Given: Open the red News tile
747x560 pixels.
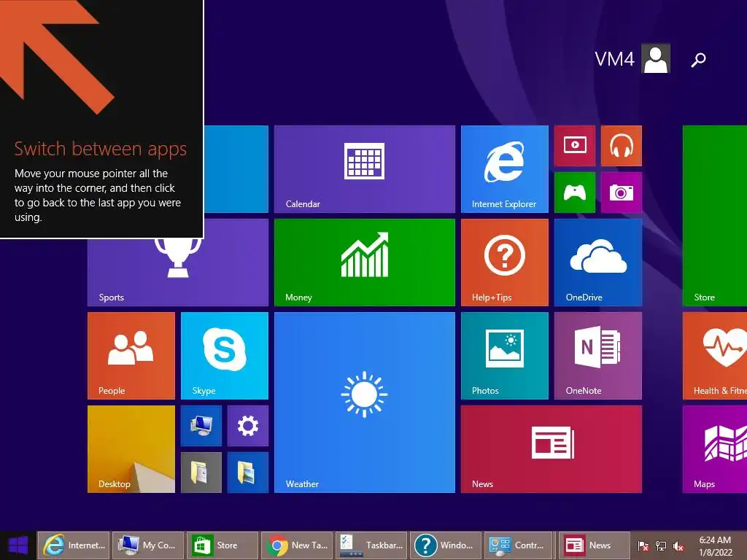Looking at the screenshot, I should point(551,449).
